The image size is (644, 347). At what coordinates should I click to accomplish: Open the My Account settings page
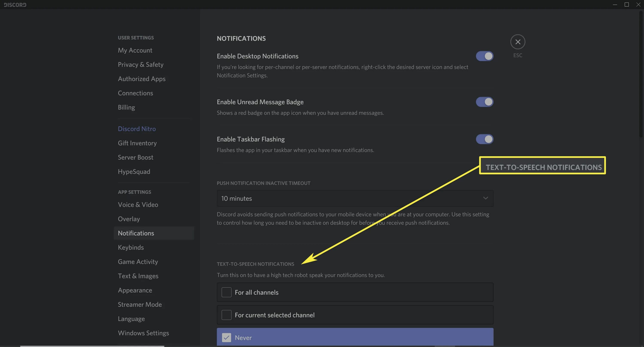135,50
